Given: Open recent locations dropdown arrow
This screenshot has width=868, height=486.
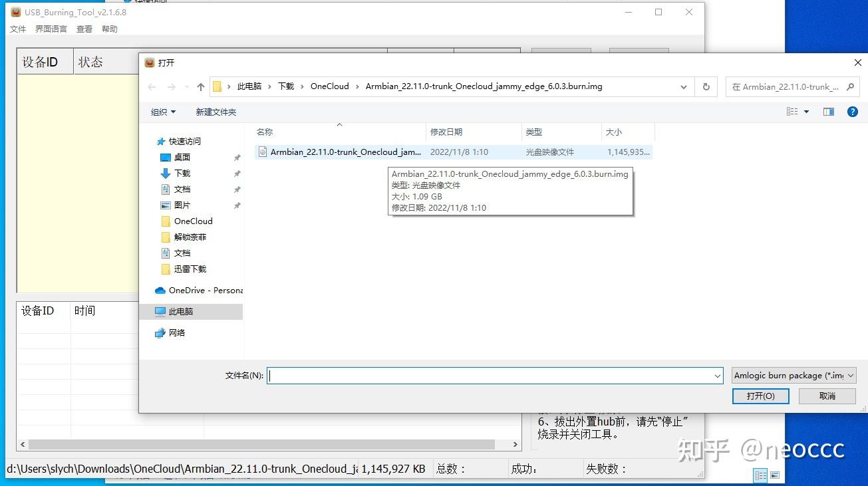Looking at the screenshot, I should point(186,87).
